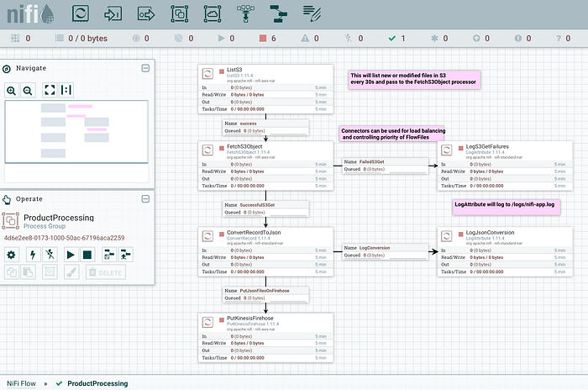The width and height of the screenshot is (588, 390).
Task: Select the Remote Process Group icon
Action: pos(213,14)
